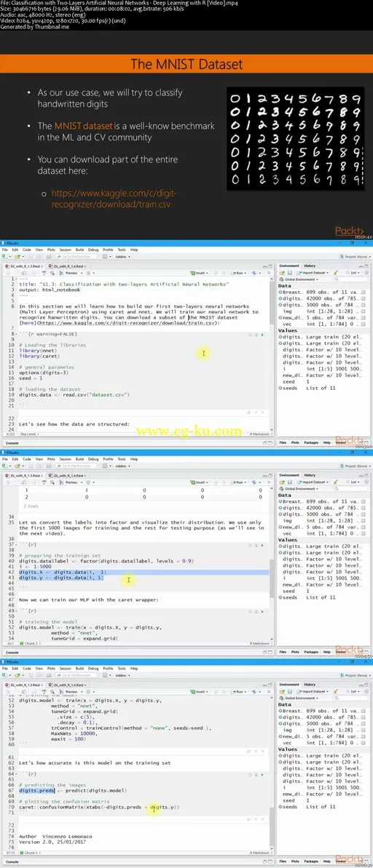The width and height of the screenshot is (373, 868).
Task: Open Help pane tab in second RStudio frame
Action: coord(326,652)
